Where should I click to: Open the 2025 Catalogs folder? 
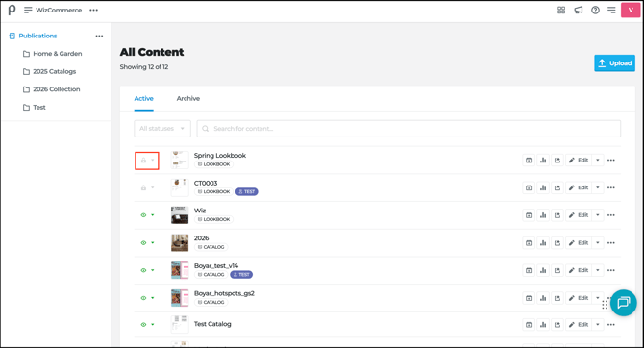50,71
